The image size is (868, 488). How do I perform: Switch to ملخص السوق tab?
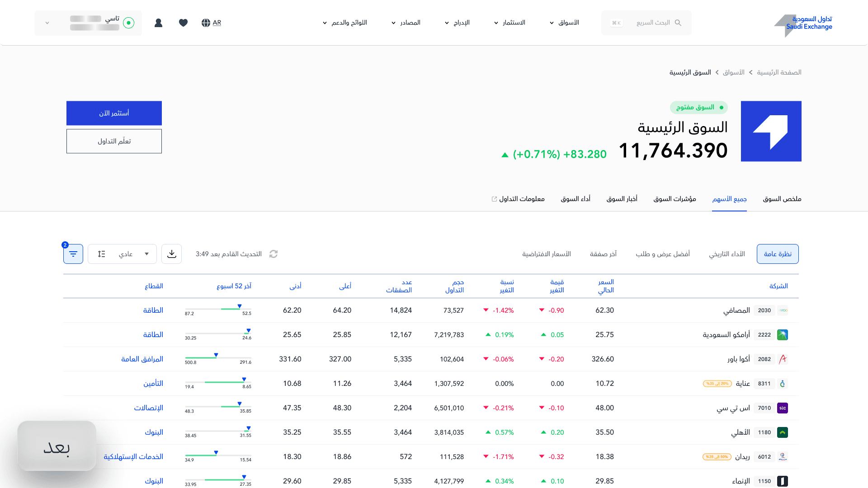pos(782,199)
